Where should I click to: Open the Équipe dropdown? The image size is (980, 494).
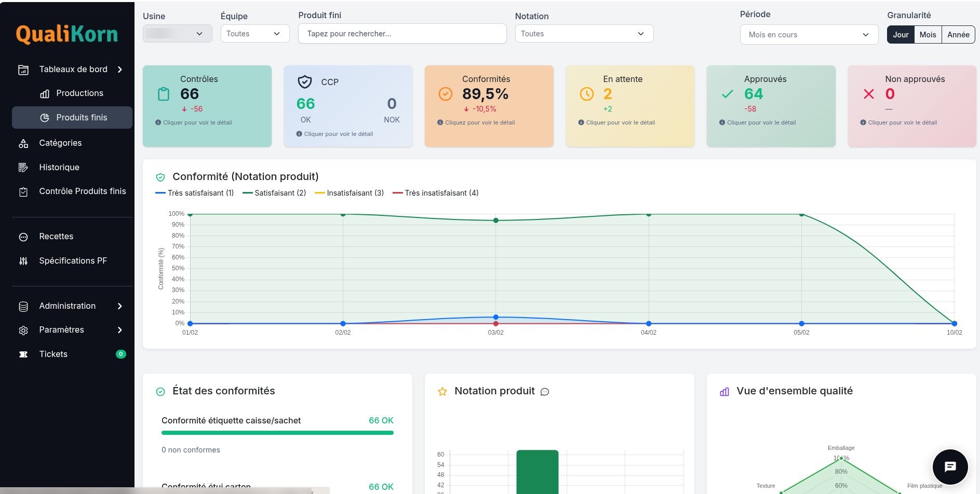click(254, 33)
